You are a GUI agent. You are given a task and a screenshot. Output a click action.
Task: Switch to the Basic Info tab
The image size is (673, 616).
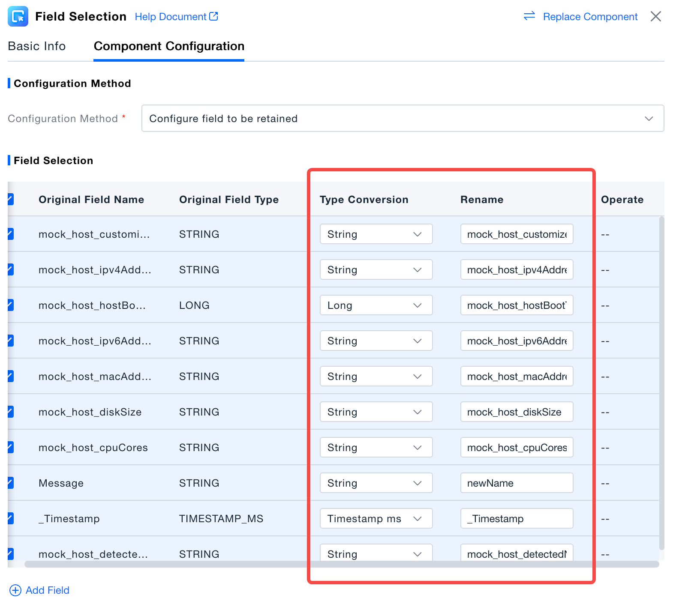point(37,46)
